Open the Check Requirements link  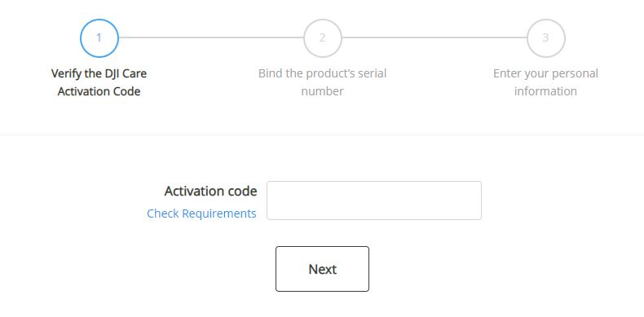[x=201, y=214]
